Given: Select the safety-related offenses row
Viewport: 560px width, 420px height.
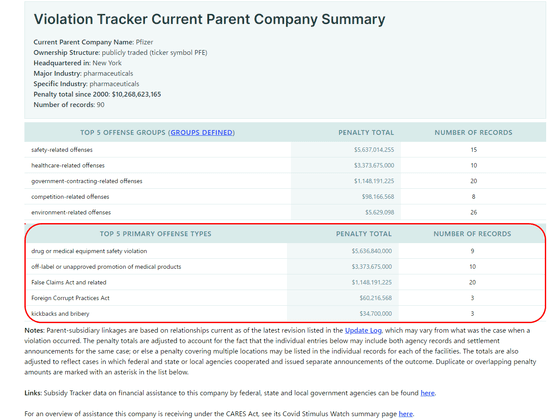Looking at the screenshot, I should coord(285,150).
